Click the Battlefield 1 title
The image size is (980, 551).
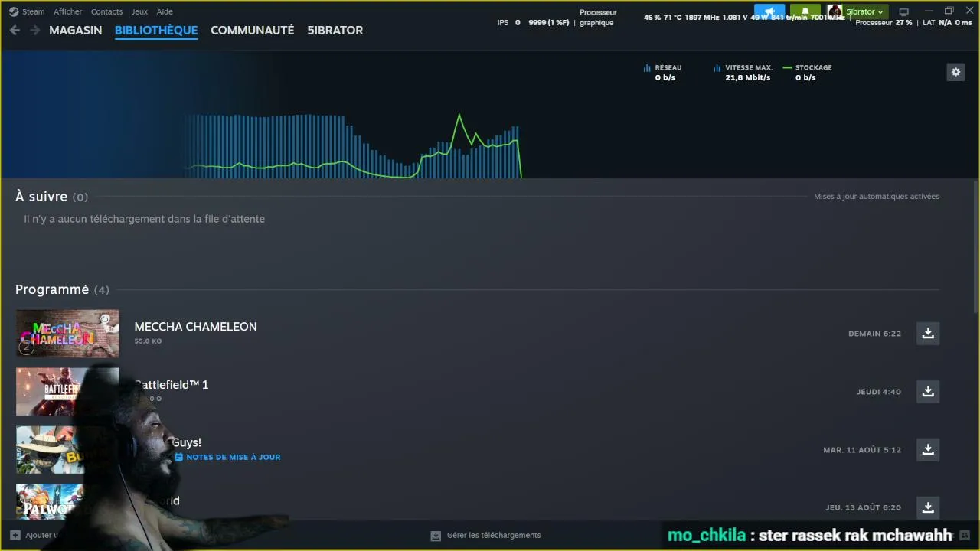[x=171, y=385]
